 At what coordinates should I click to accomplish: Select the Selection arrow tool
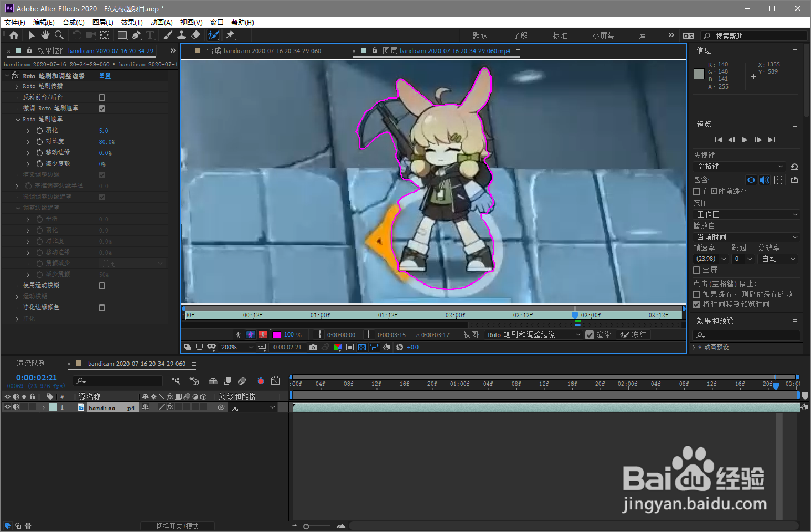point(31,35)
